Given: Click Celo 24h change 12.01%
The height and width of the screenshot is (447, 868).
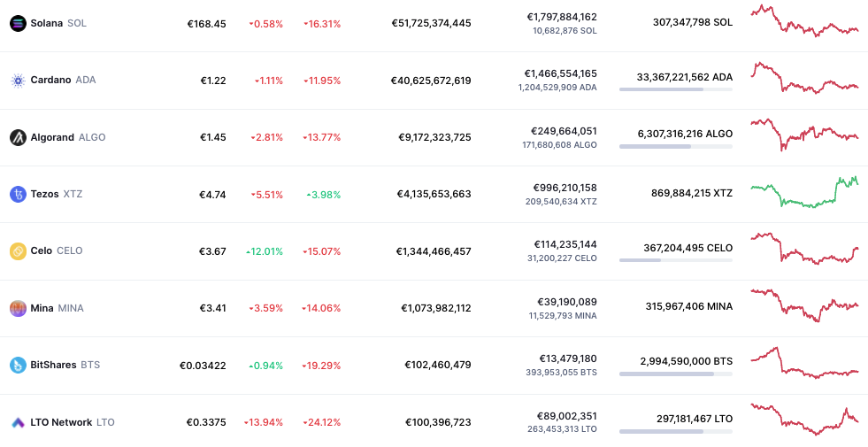Looking at the screenshot, I should 265,251.
